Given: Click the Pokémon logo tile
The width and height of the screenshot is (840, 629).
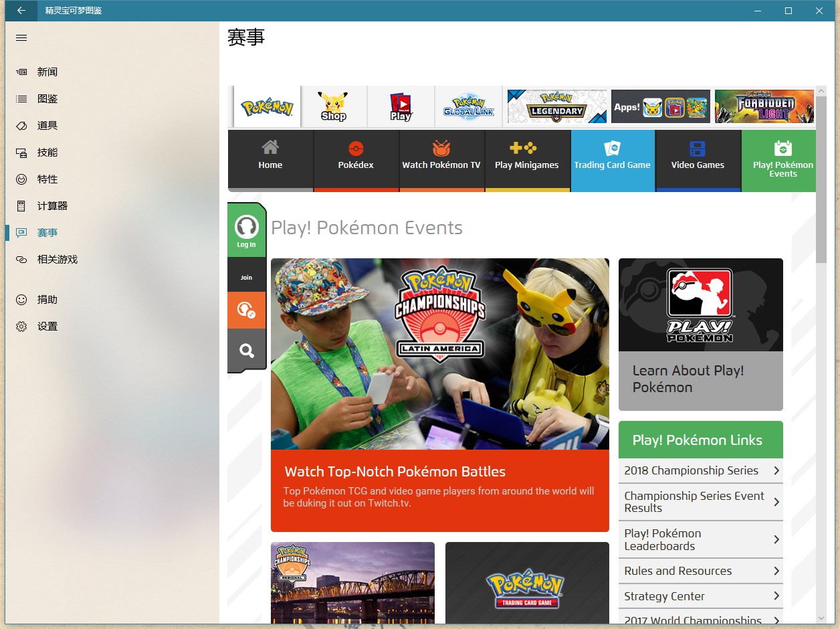Looking at the screenshot, I should click(267, 106).
